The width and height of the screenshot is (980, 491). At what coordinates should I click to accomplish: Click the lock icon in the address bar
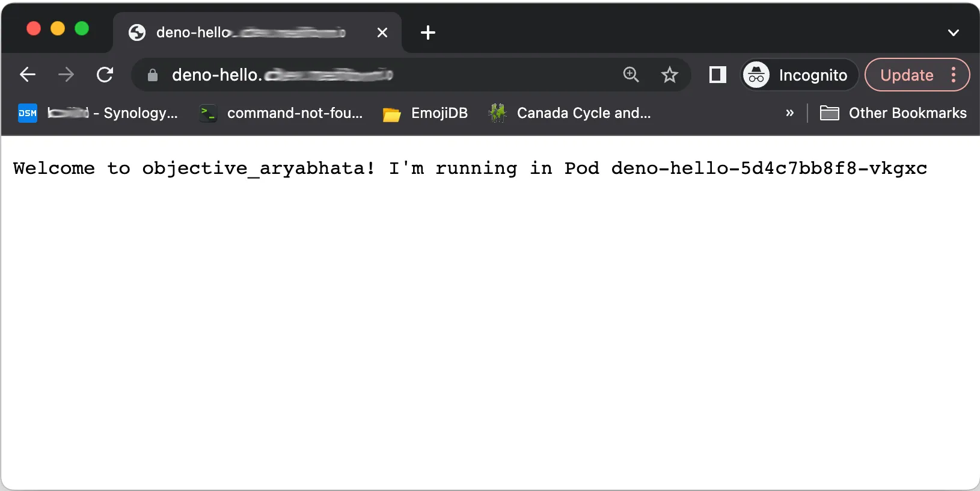(153, 75)
